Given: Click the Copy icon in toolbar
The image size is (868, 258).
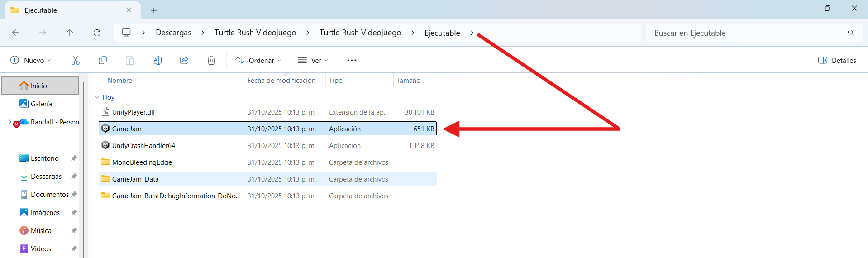Looking at the screenshot, I should [103, 60].
